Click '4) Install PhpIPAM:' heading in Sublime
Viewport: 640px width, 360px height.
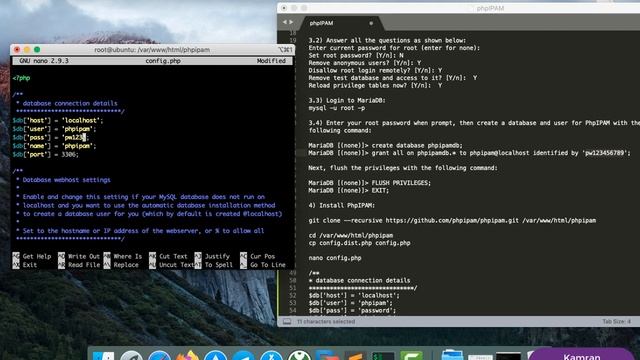tap(342, 205)
